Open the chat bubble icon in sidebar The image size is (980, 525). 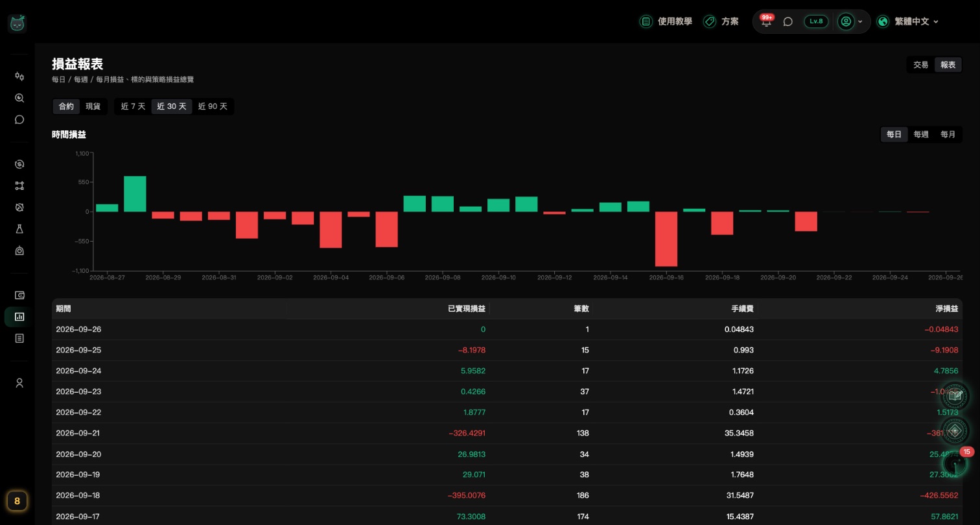[x=19, y=120]
